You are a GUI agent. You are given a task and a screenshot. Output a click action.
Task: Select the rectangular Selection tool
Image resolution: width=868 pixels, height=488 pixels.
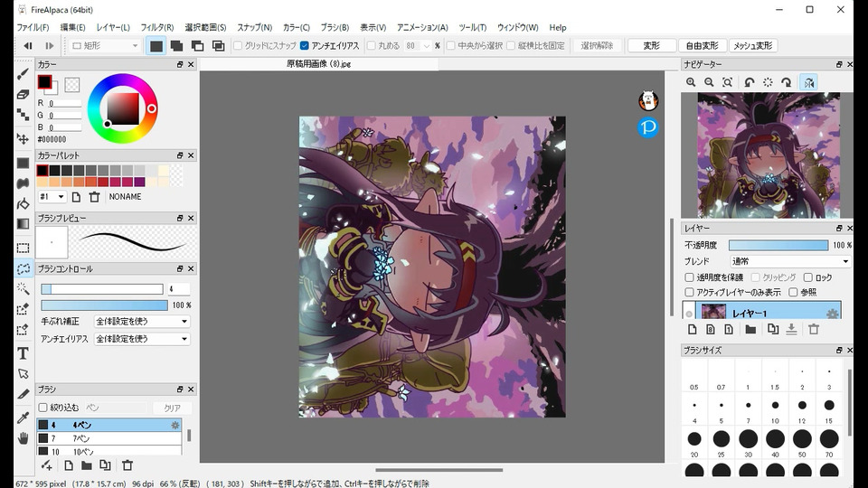pos(23,248)
